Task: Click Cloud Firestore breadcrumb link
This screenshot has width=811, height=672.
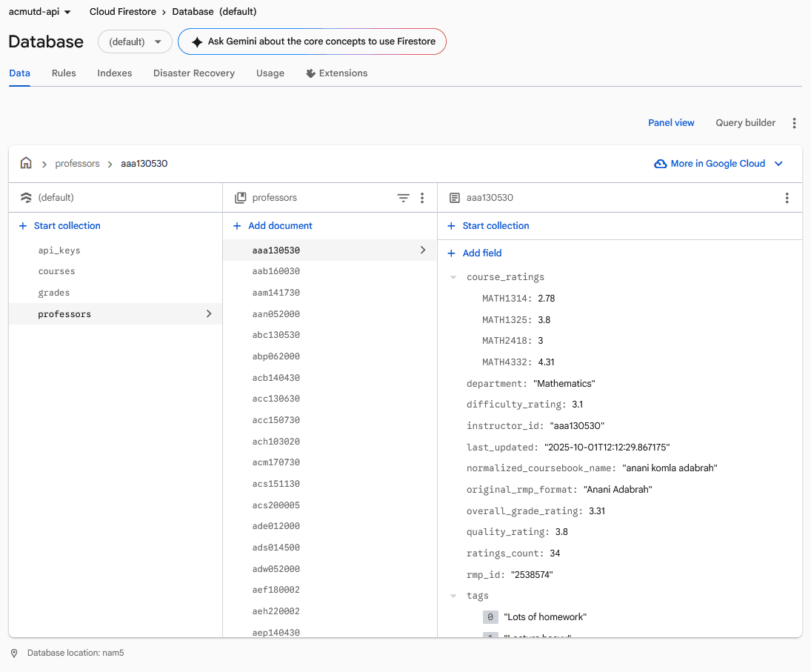Action: tap(123, 11)
